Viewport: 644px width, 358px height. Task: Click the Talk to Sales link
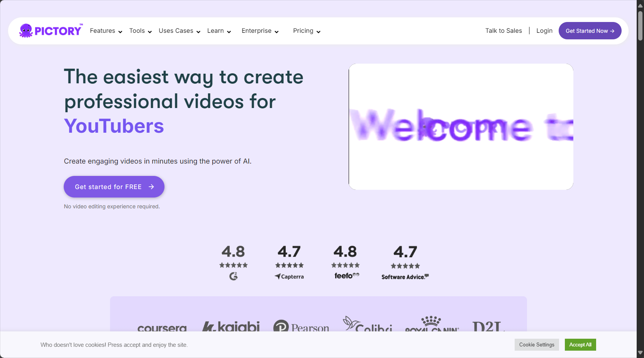[x=503, y=30]
